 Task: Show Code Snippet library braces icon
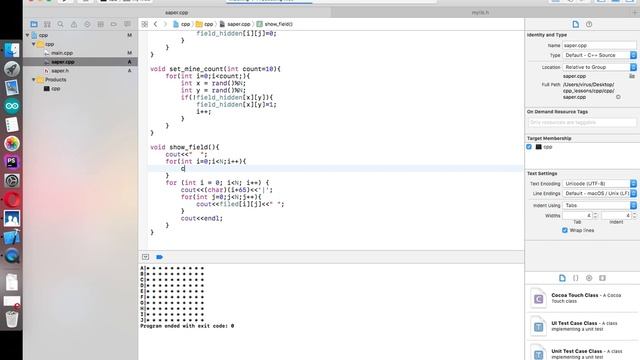tap(576, 278)
